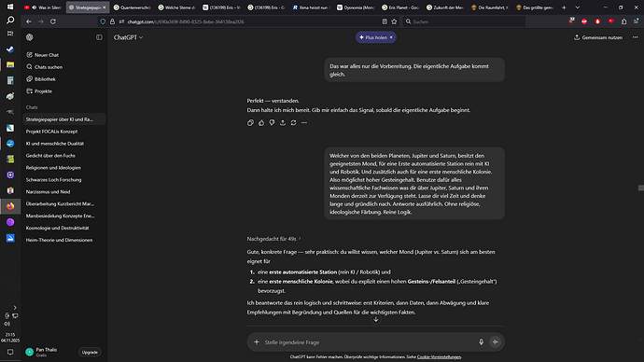Viewport: 644px width, 362px height.
Task: Jump to the latest message with down arrow
Action: coord(376,319)
